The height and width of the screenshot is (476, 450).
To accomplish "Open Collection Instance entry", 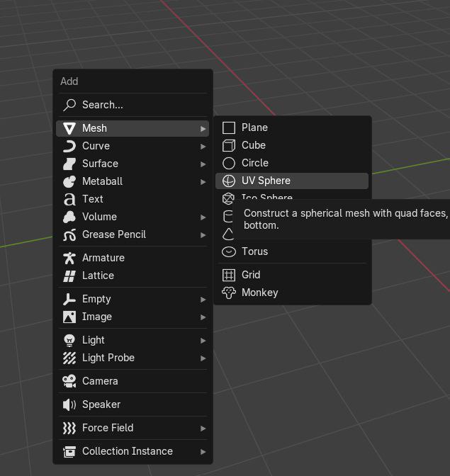I will coord(127,451).
